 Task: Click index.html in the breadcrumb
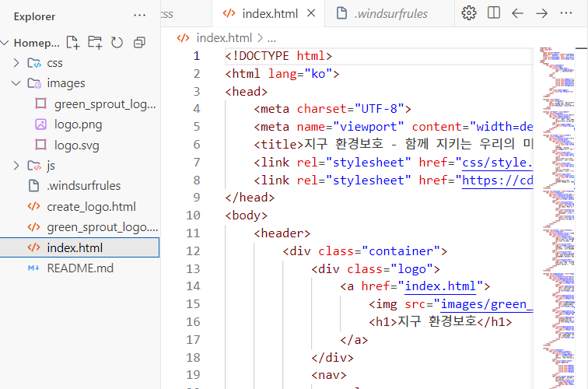click(224, 38)
